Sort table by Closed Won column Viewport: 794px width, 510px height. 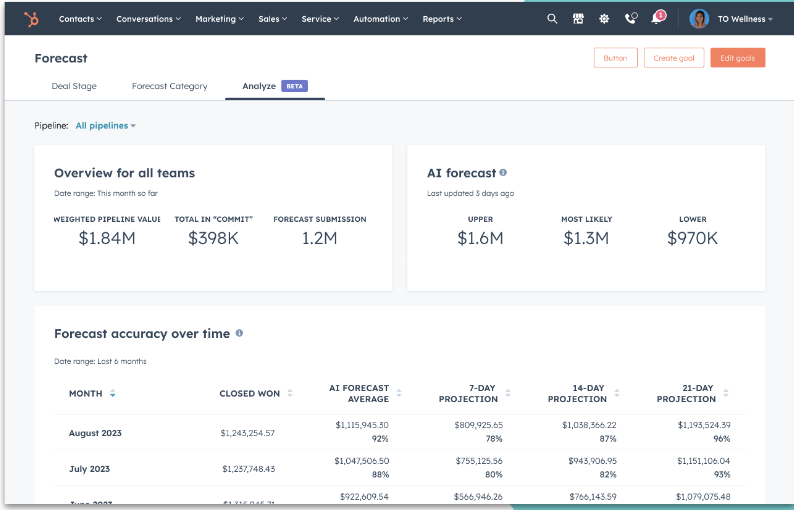(x=290, y=394)
